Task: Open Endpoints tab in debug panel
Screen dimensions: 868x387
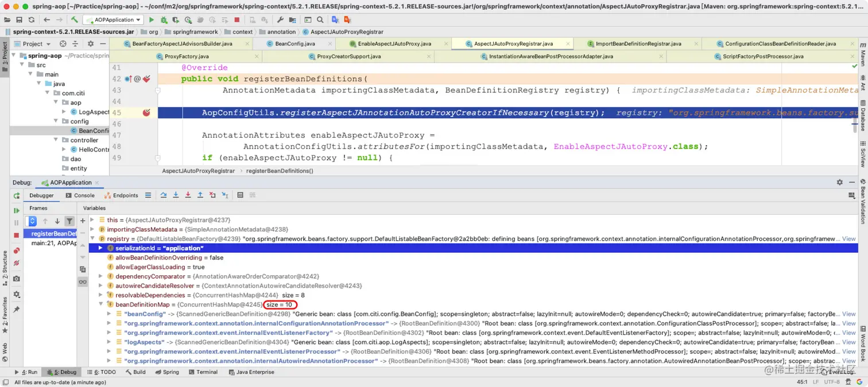Action: [121, 196]
